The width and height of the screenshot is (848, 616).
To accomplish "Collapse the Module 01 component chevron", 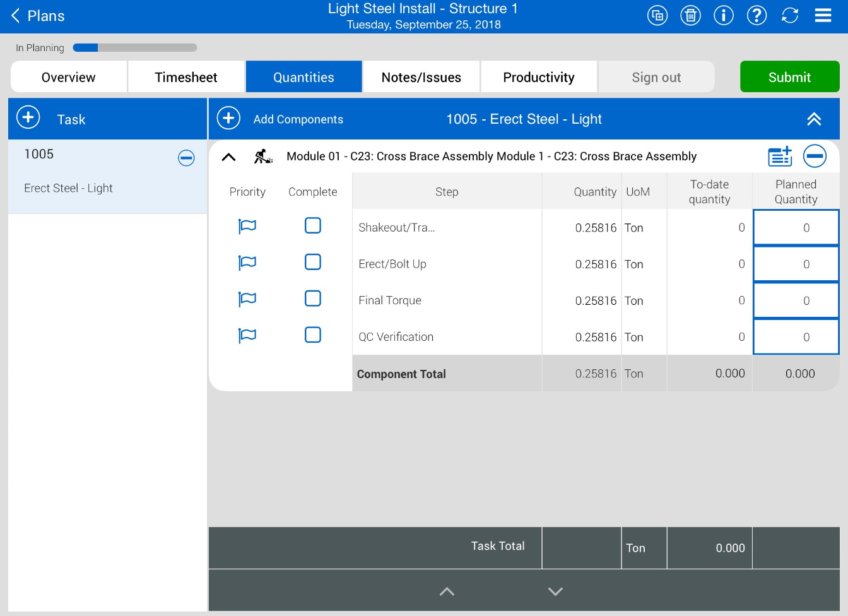I will pyautogui.click(x=229, y=157).
